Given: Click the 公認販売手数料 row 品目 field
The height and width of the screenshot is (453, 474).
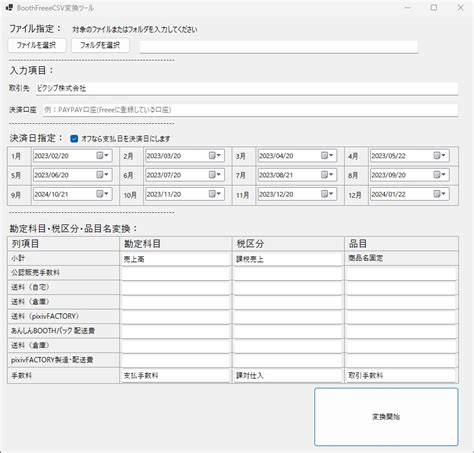Looking at the screenshot, I should pos(401,273).
